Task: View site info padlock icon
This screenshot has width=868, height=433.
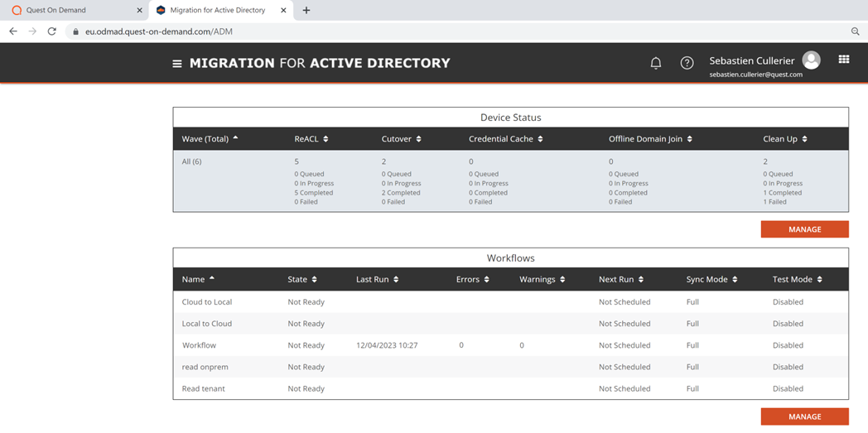Action: point(76,31)
